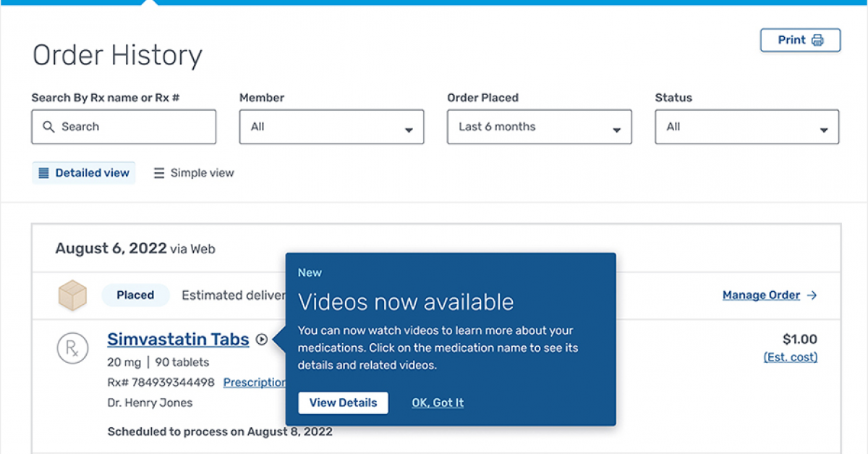Click the Rx prescription circle icon
This screenshot has width=868, height=454.
point(73,349)
